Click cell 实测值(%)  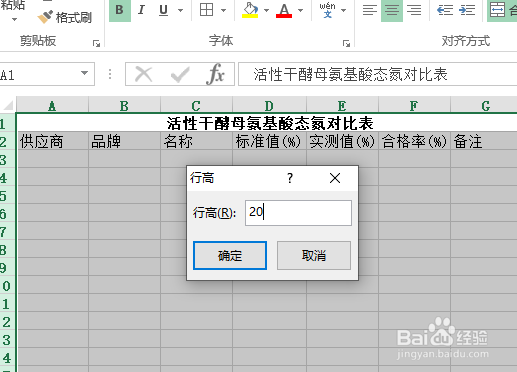pyautogui.click(x=342, y=141)
